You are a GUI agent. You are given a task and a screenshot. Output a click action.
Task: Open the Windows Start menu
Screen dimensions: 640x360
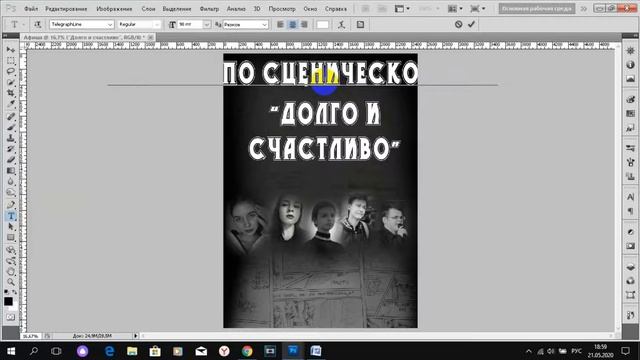tap(11, 351)
